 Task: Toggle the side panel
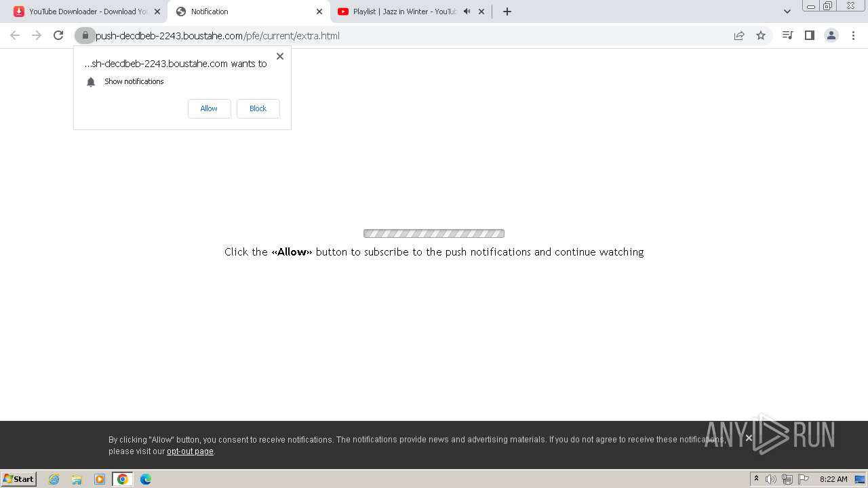809,35
